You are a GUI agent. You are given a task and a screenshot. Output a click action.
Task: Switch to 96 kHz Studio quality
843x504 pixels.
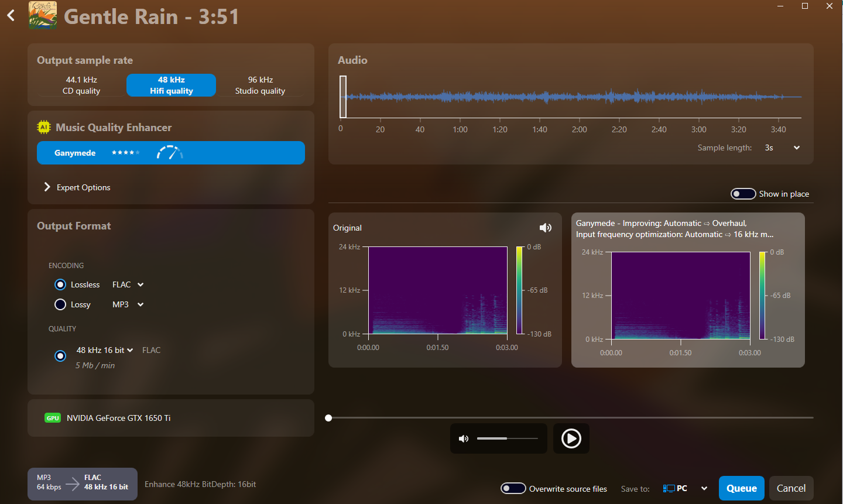point(260,85)
